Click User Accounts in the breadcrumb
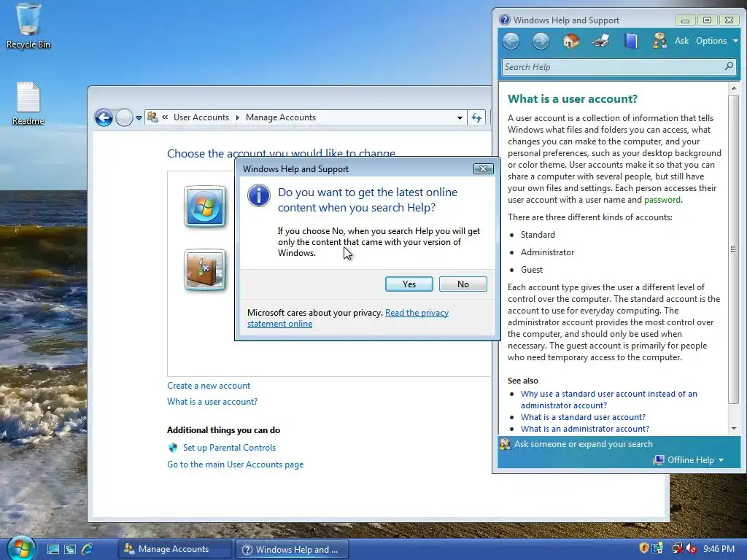Screen dimensions: 747x560 pos(201,117)
